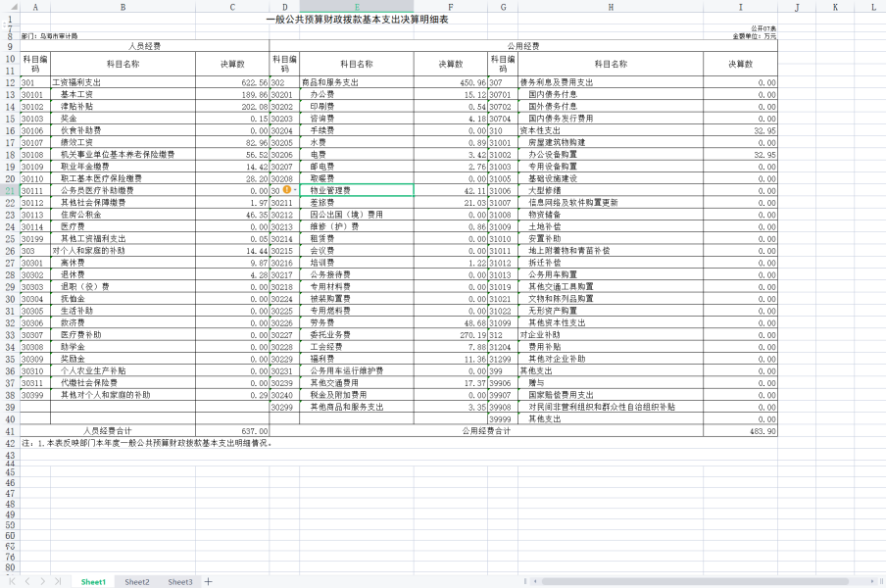
Task: Click the orange error warning icon in cell D21
Action: [x=288, y=189]
